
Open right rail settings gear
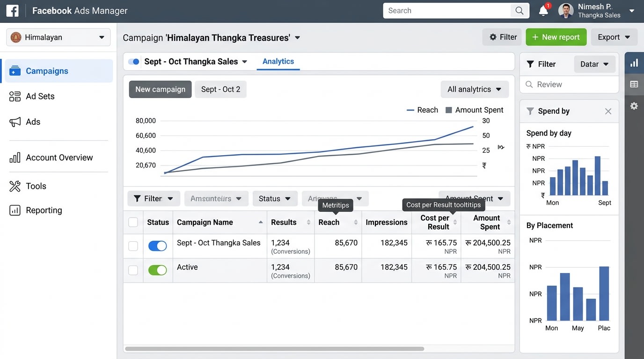(634, 106)
